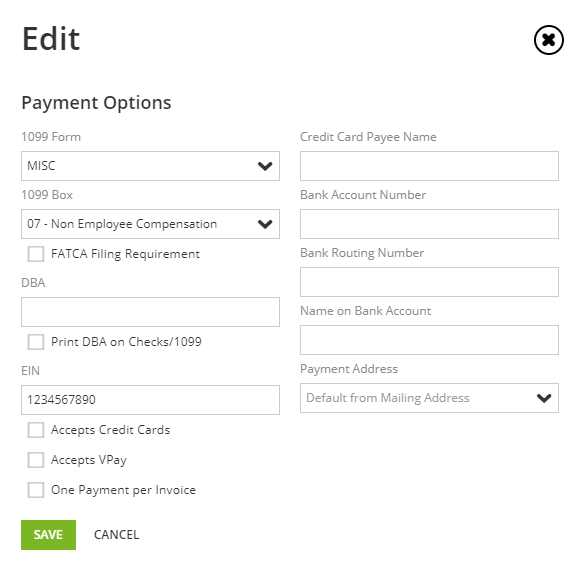Check One Payment per Invoice
This screenshot has width=577, height=569.
(x=36, y=490)
